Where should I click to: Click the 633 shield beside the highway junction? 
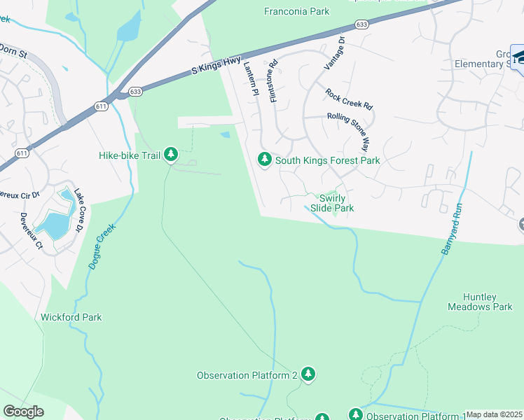pos(135,92)
